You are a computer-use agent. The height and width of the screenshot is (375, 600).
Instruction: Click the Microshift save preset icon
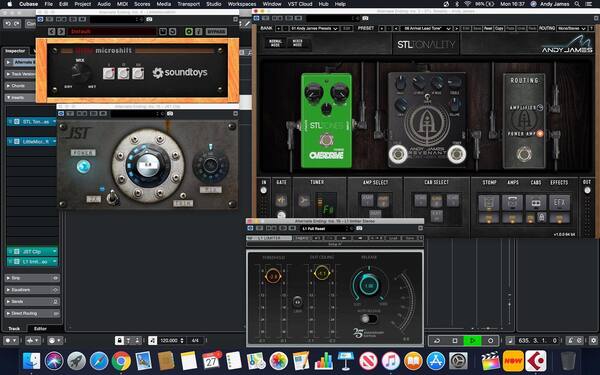[x=163, y=31]
